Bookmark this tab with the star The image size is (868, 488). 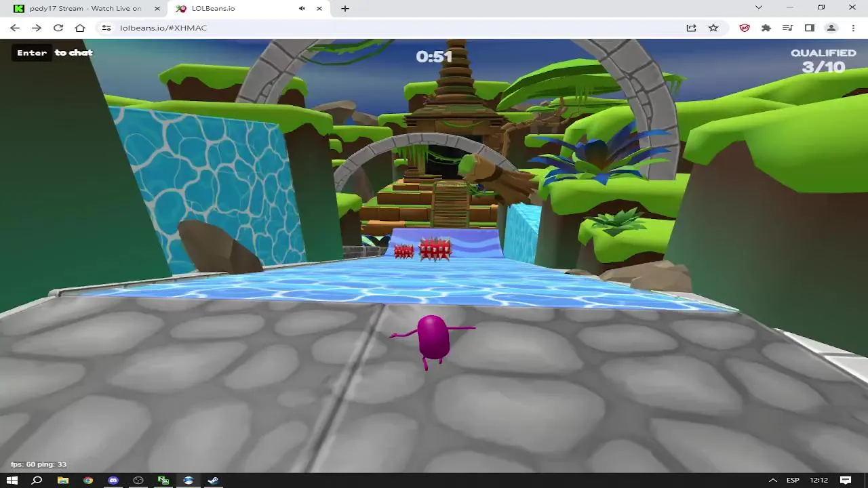[x=713, y=28]
